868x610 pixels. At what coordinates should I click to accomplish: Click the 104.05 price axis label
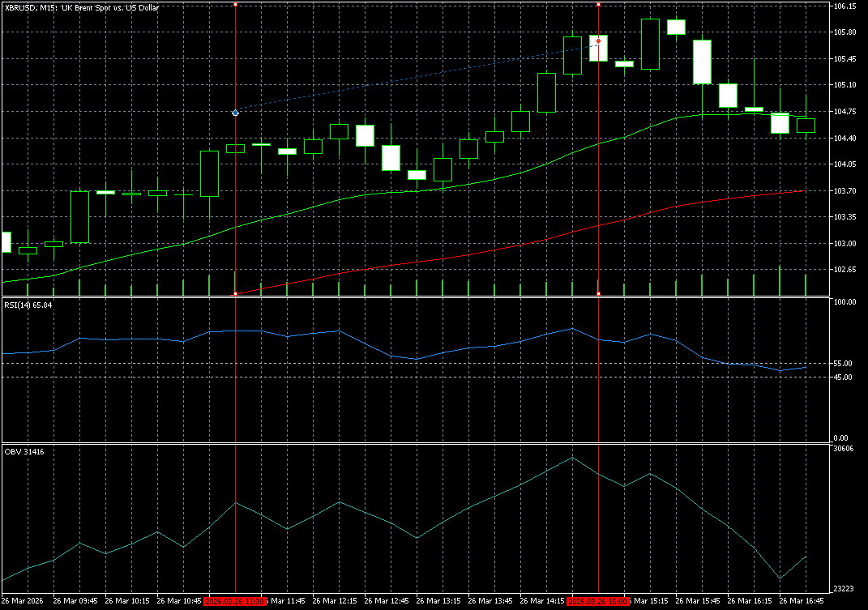pyautogui.click(x=844, y=164)
